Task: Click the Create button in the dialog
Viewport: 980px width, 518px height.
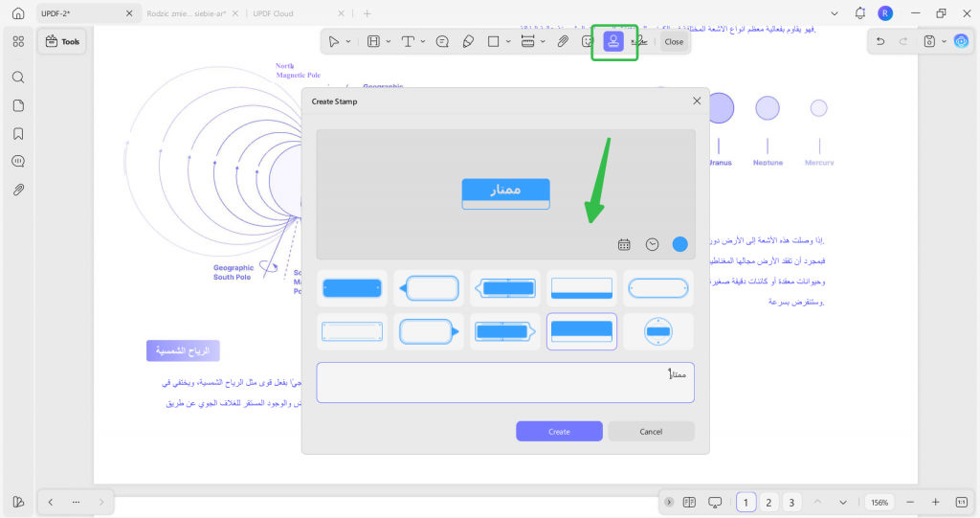Action: [x=559, y=431]
